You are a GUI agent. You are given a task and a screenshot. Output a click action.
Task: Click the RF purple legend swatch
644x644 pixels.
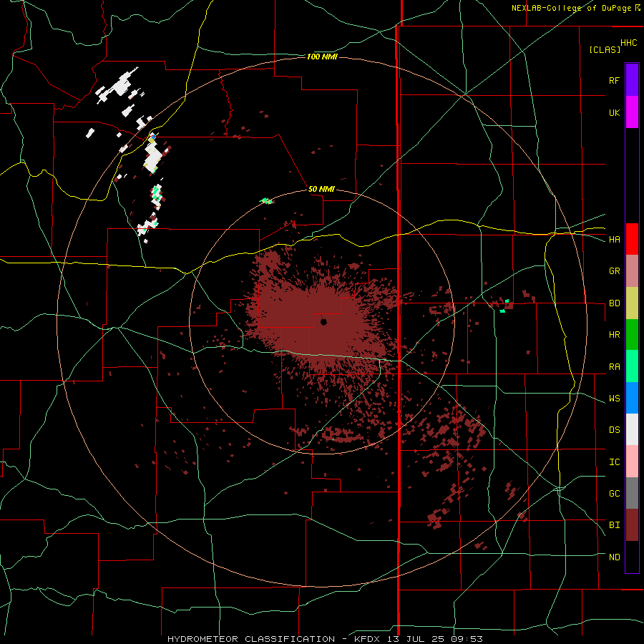coord(632,79)
